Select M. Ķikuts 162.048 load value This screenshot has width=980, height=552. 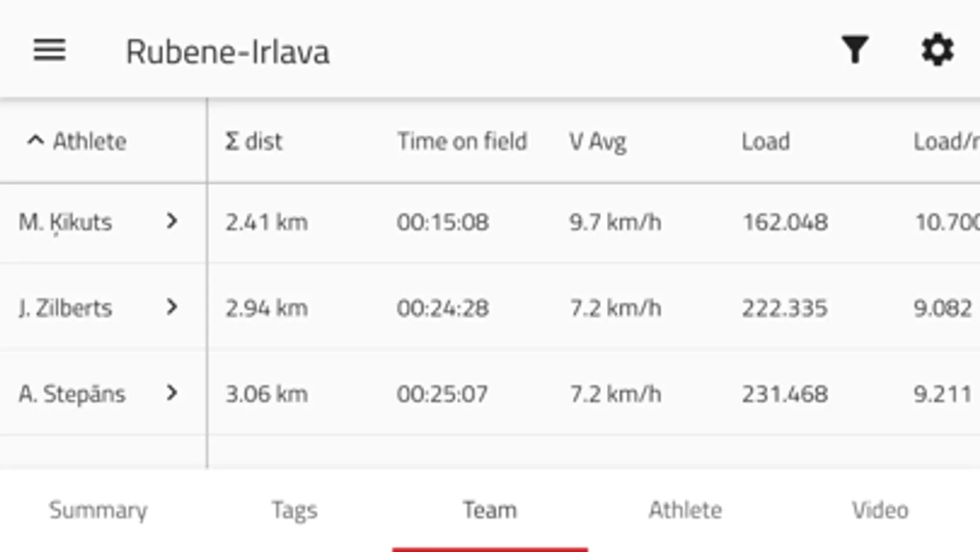click(x=785, y=222)
